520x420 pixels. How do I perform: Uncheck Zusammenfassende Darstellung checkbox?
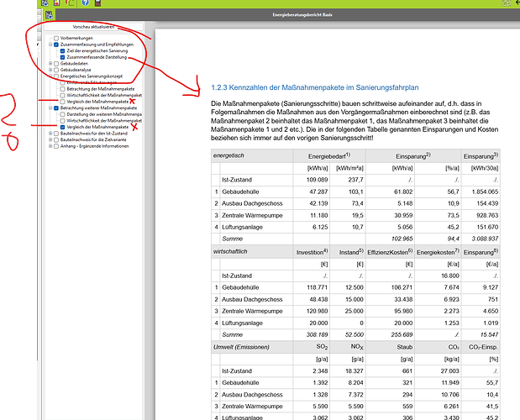tap(62, 57)
